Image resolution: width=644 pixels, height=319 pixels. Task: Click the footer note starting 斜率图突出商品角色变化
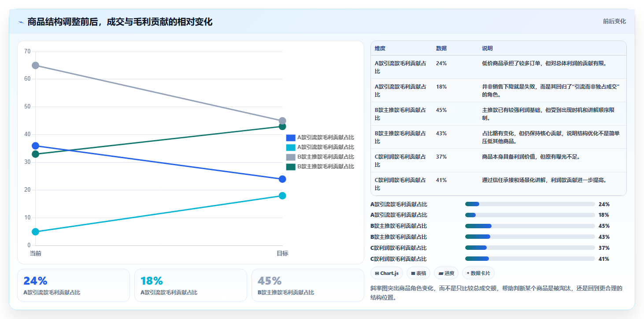[496, 293]
